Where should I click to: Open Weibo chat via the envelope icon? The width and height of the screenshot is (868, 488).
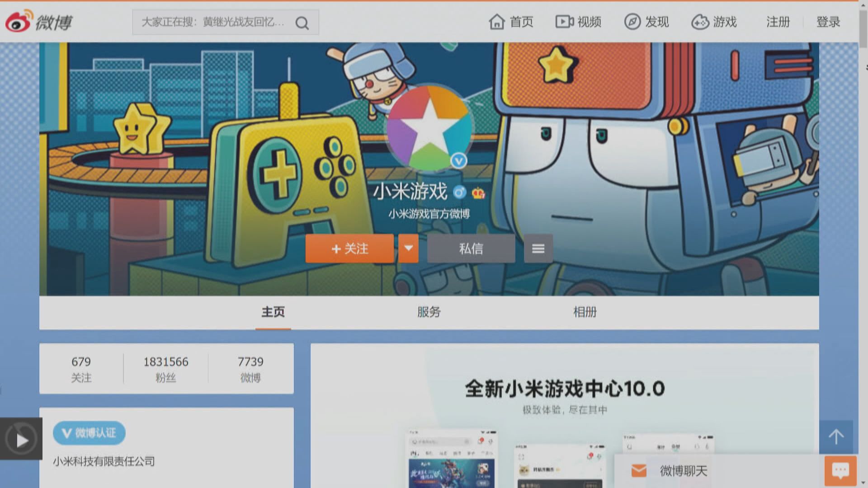click(x=638, y=471)
